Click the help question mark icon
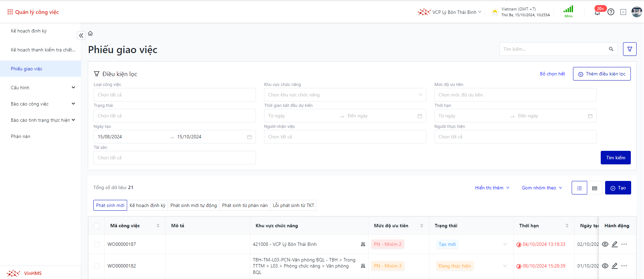This screenshot has width=644, height=279. point(611,12)
